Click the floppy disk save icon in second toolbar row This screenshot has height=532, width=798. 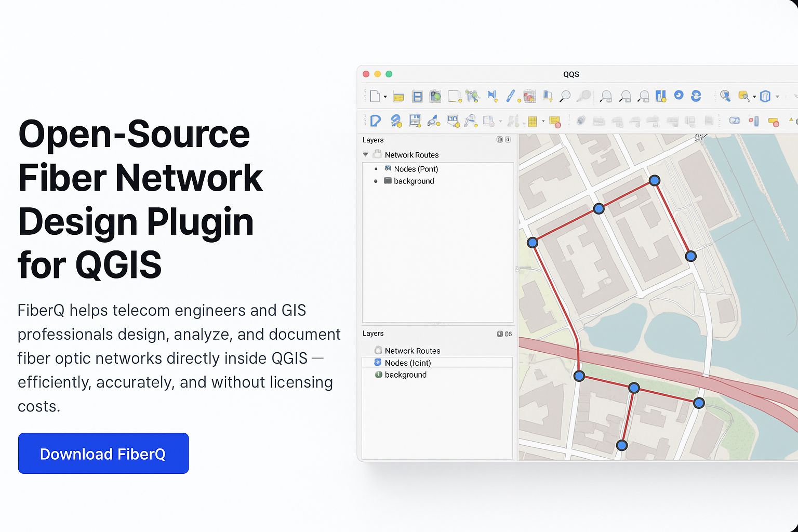tap(415, 121)
